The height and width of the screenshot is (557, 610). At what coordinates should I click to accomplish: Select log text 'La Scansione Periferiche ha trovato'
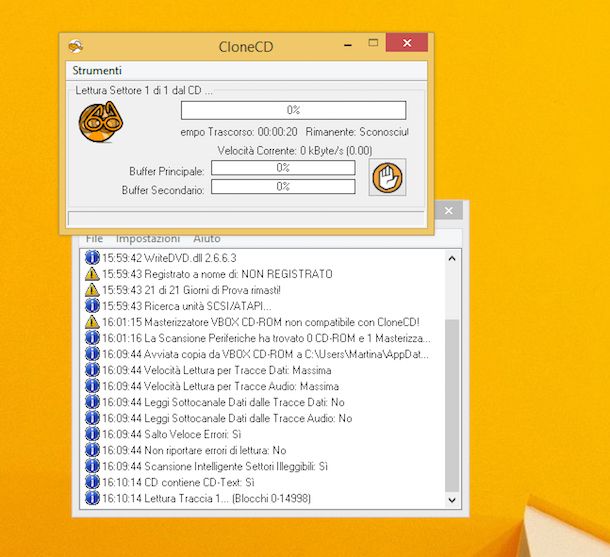point(224,338)
